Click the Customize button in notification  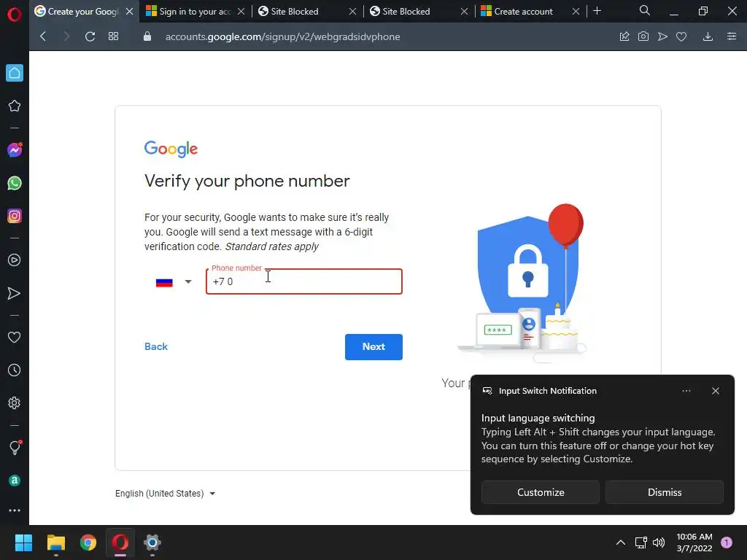point(541,492)
